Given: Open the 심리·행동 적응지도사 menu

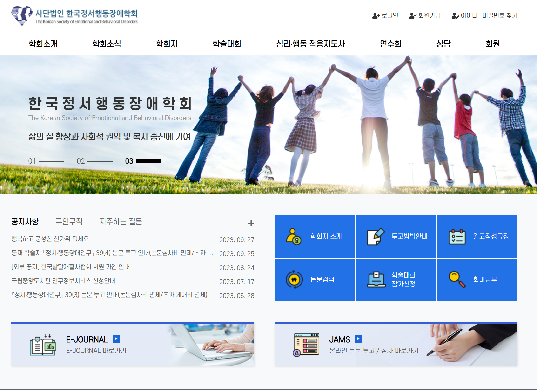Looking at the screenshot, I should (x=311, y=44).
